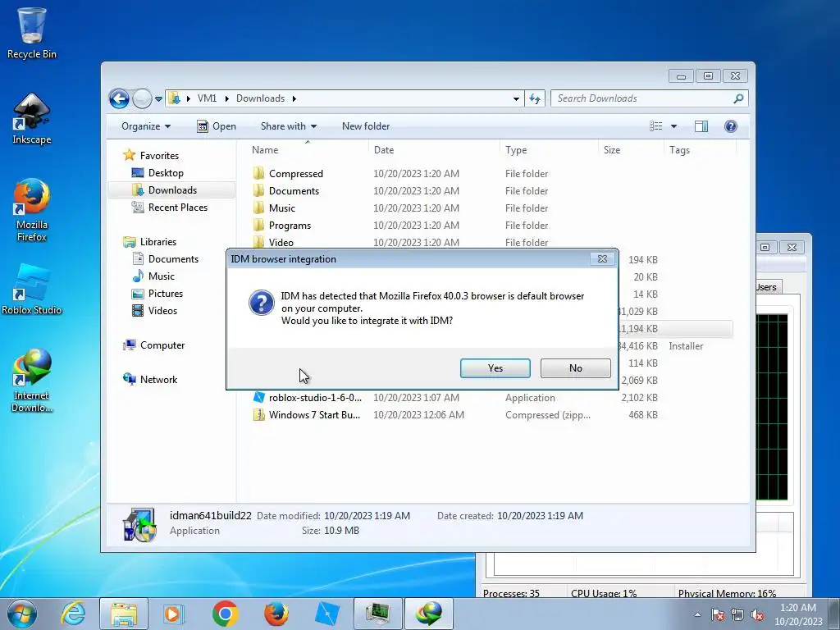The height and width of the screenshot is (630, 840).
Task: Launch Firefox from the taskbar
Action: pos(276,614)
